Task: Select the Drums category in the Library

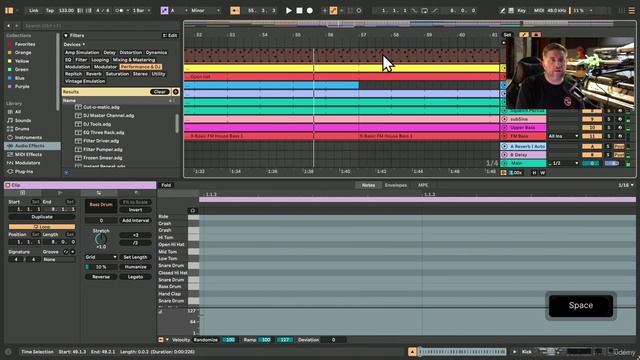Action: coord(22,129)
